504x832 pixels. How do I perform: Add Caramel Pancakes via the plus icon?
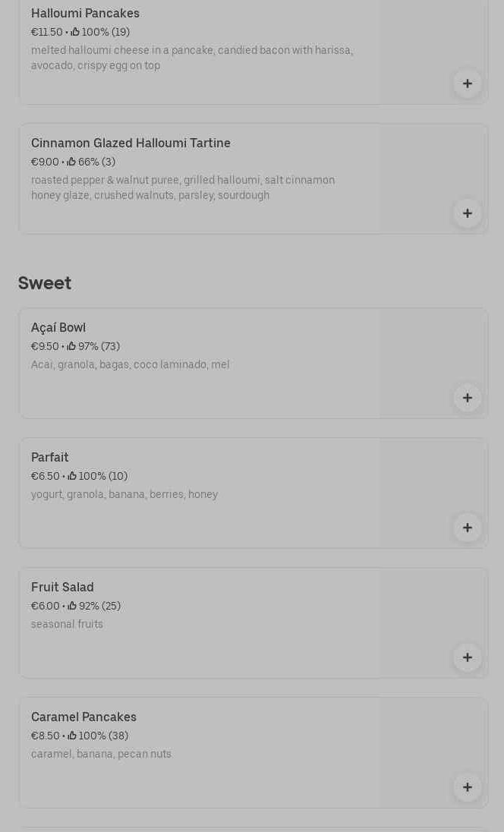(468, 787)
